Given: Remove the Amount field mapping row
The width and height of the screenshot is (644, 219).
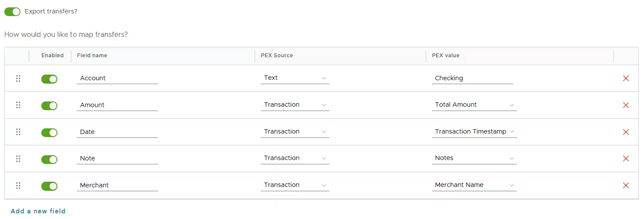Looking at the screenshot, I should pos(626,105).
